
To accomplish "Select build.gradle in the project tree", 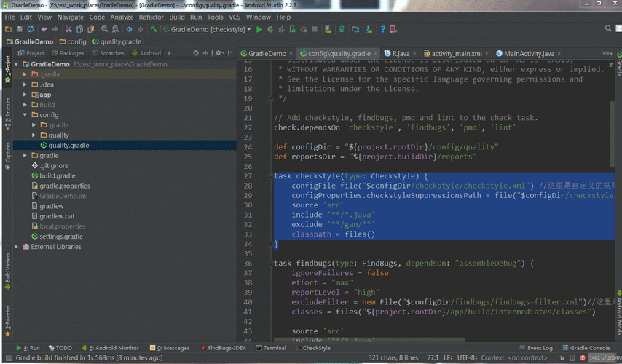I will click(x=57, y=175).
